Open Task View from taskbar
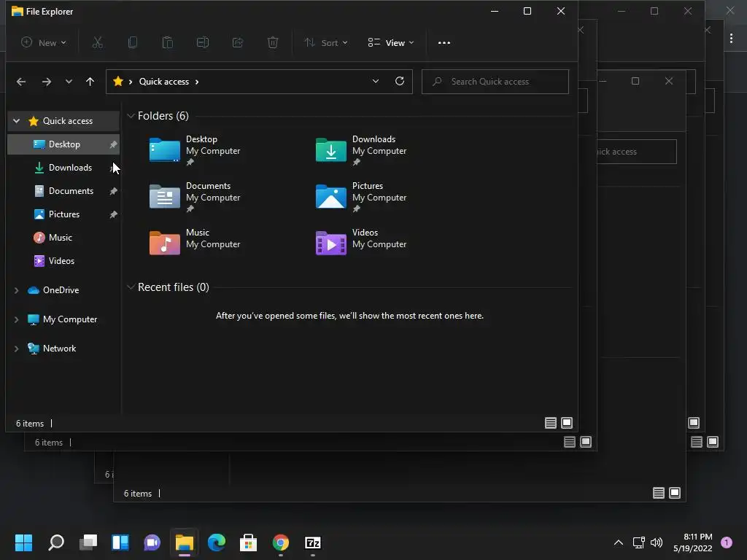Viewport: 747px width, 560px height. coord(88,542)
